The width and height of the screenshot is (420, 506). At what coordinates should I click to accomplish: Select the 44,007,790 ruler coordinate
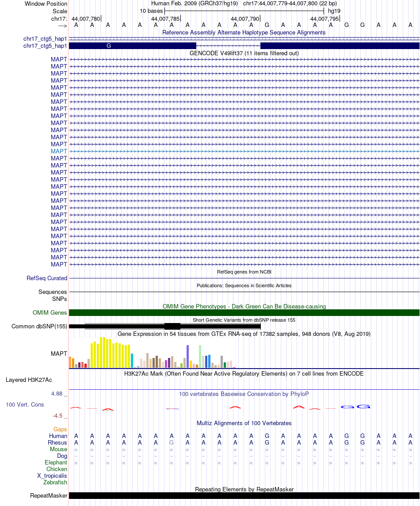[x=245, y=19]
